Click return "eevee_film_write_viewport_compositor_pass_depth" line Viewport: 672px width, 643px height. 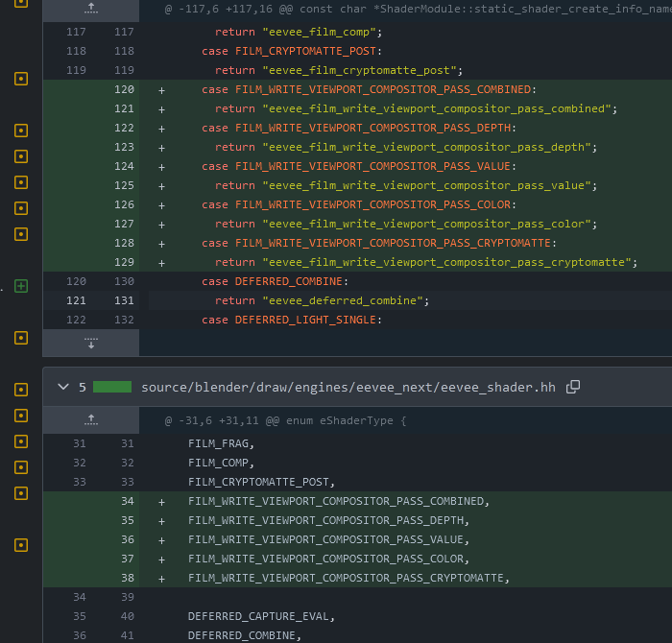(406, 147)
